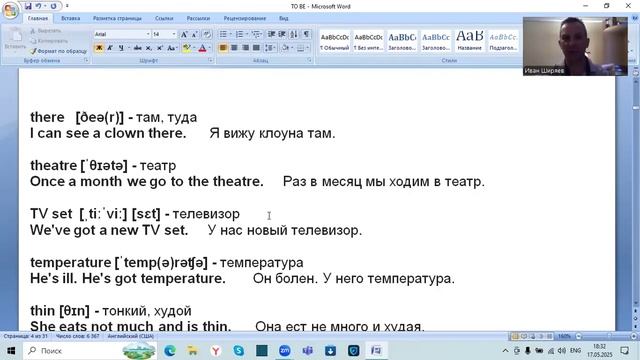Viewport: 640px width, 360px height.
Task: Open Zoom from taskbar
Action: pos(284,350)
